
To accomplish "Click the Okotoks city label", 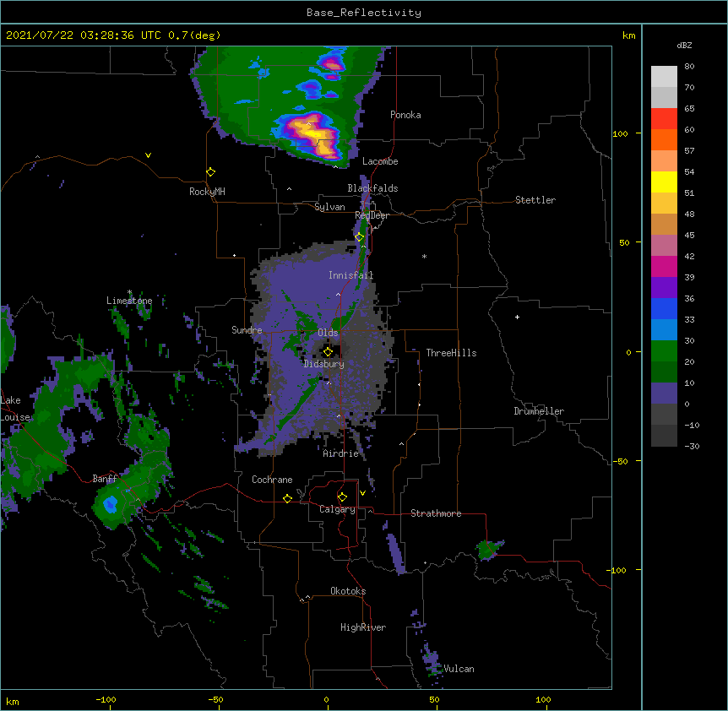I will pos(348,591).
